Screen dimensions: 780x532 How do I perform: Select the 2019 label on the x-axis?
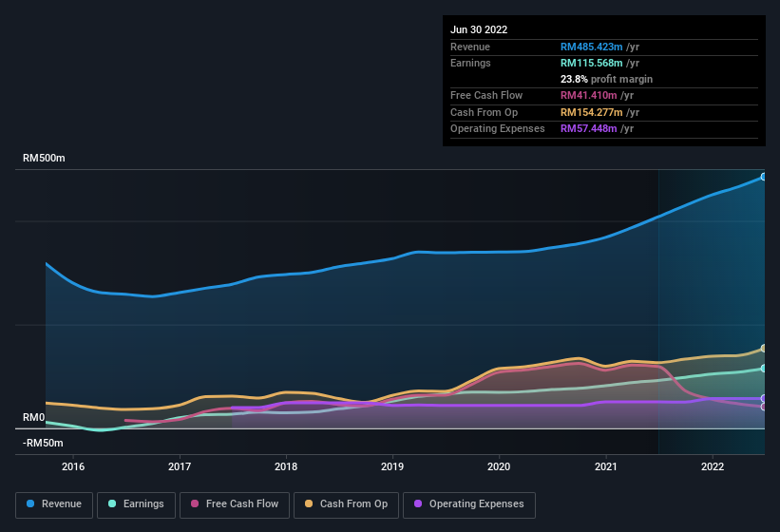tap(392, 466)
